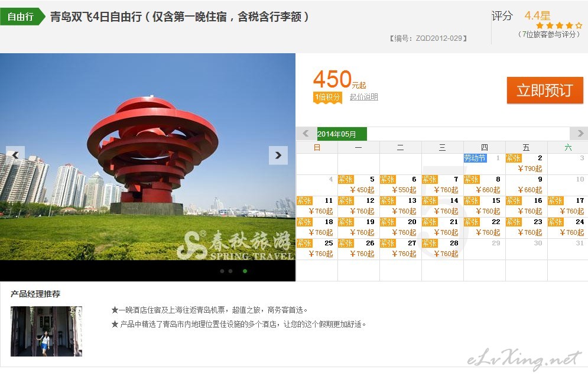Viewport: 588px width, 379px height.
Task: Click May 28 departure date
Action: (443, 249)
